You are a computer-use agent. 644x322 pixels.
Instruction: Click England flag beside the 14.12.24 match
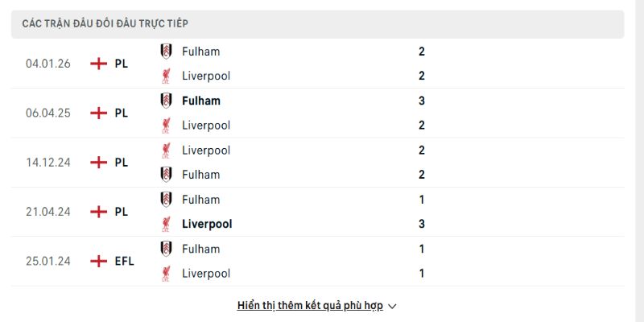coord(99,162)
